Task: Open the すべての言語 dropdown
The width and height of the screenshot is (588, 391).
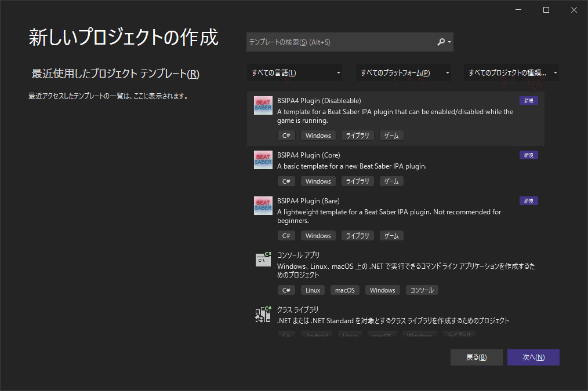Action: pyautogui.click(x=295, y=72)
